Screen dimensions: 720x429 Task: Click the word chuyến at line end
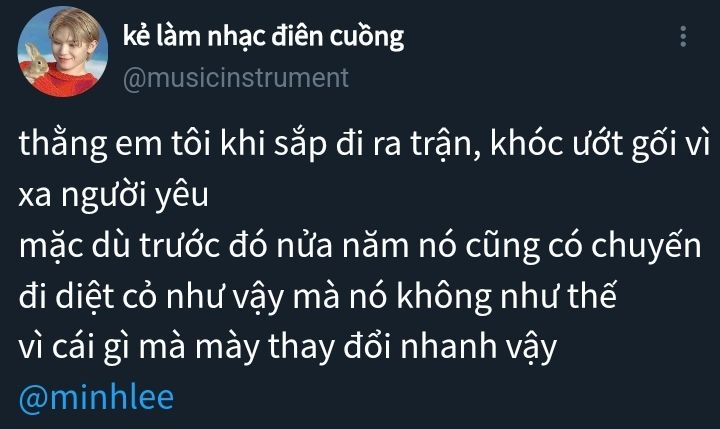click(647, 246)
